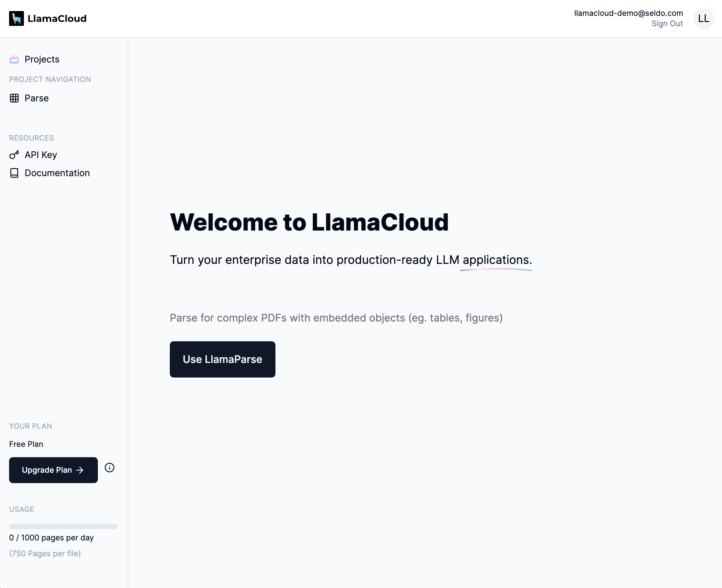Click the LL user avatar

(703, 18)
